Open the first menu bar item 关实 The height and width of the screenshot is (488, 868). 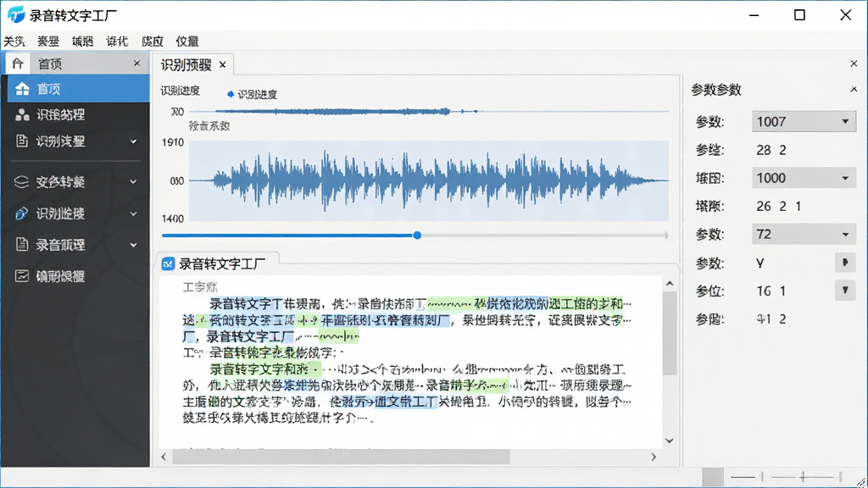coord(14,42)
